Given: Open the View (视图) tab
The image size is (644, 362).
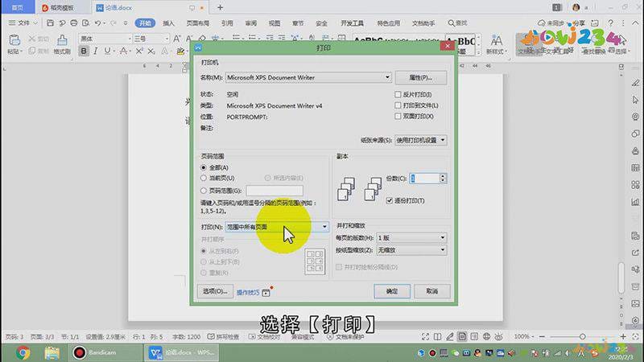Looking at the screenshot, I should coord(275,23).
